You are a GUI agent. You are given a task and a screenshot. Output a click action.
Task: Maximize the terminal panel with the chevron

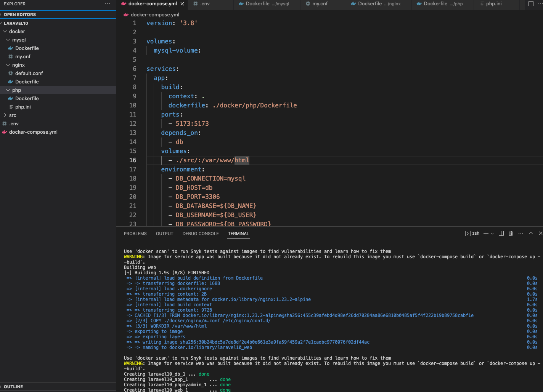[x=530, y=233]
